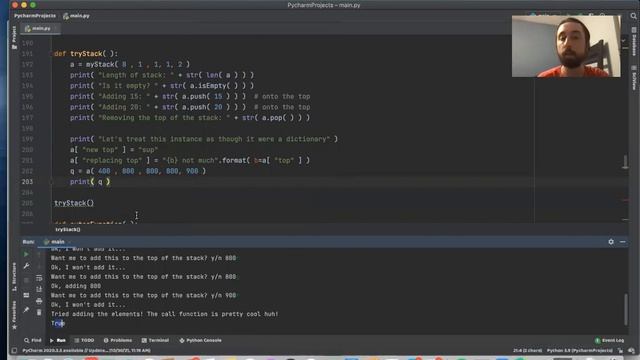Screen dimensions: 640x360
Task: Click the line with a['new top'] assignment
Action: [114, 149]
